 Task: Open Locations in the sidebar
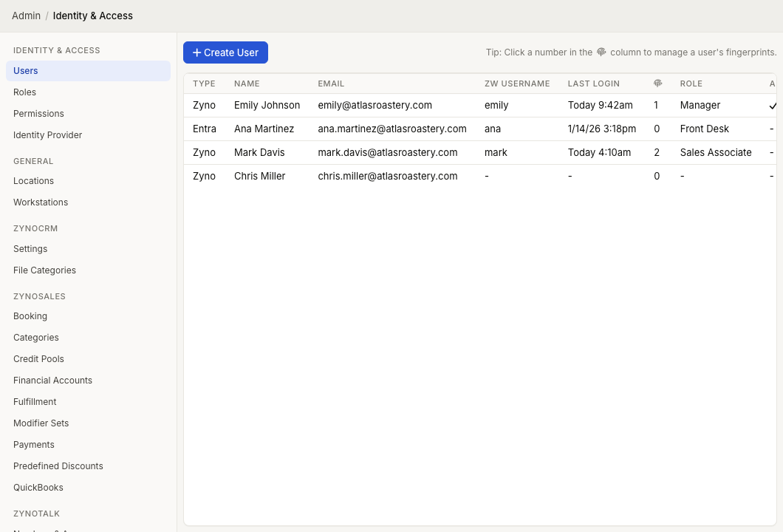point(89,181)
